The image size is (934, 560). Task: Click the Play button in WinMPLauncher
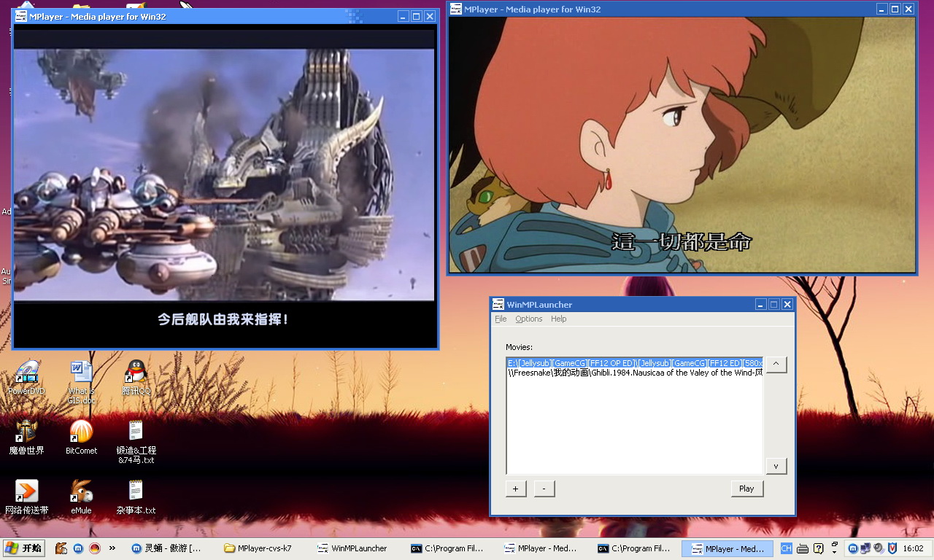tap(746, 489)
